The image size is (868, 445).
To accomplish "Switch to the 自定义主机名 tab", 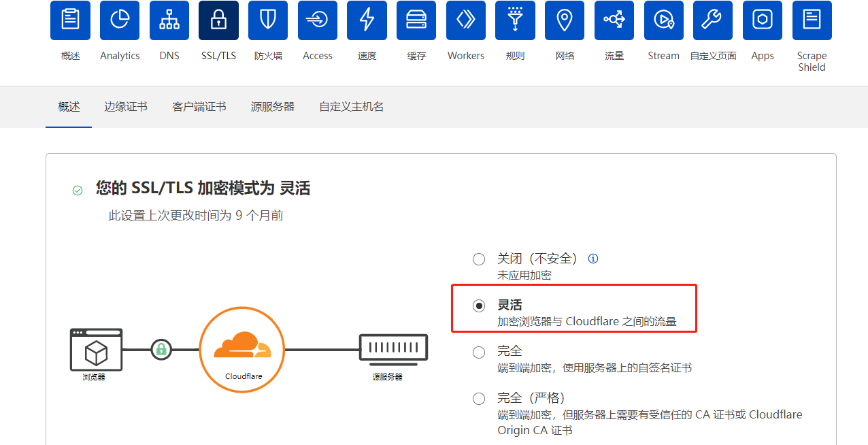I will (x=352, y=107).
